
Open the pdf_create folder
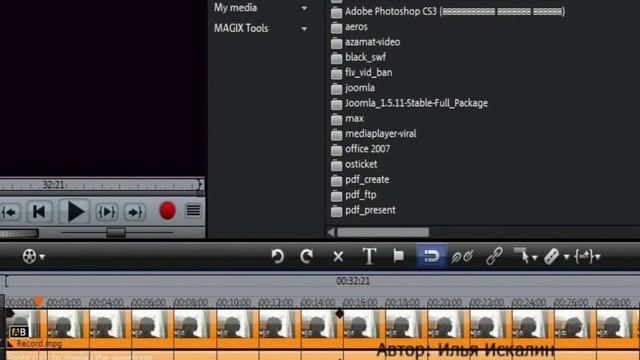[x=360, y=180]
